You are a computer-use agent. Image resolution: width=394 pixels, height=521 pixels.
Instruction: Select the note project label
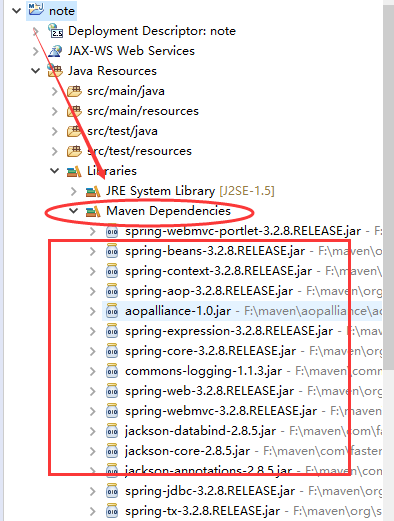[62, 11]
